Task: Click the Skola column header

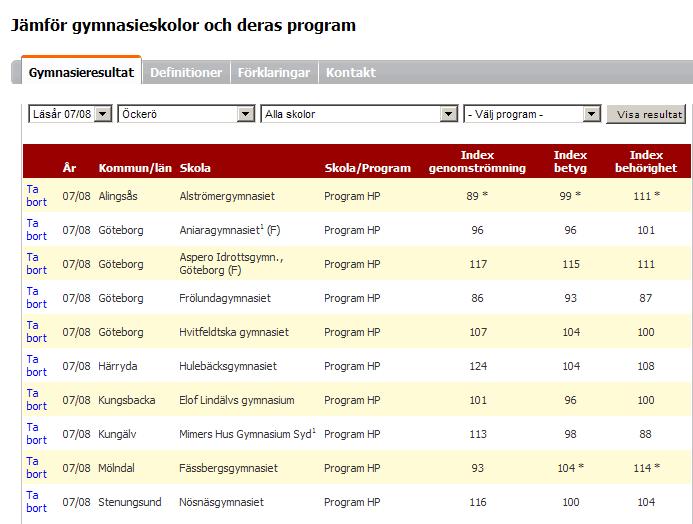Action: pos(195,168)
